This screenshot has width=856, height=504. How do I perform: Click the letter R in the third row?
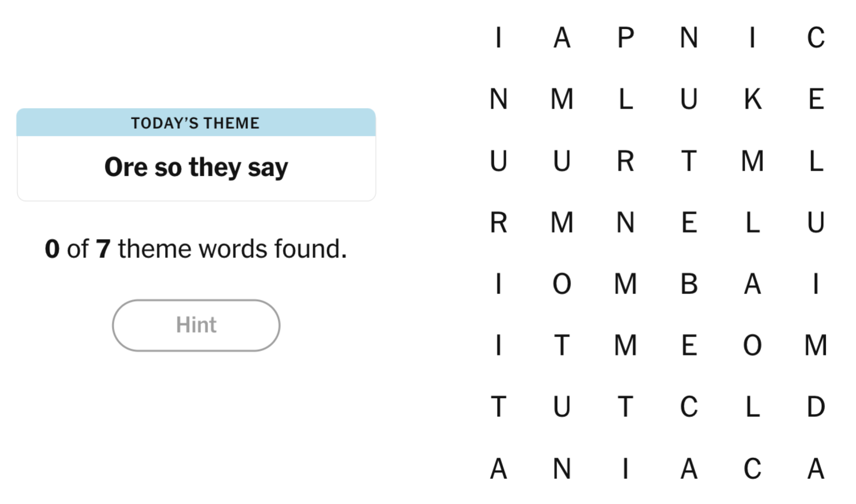(626, 162)
